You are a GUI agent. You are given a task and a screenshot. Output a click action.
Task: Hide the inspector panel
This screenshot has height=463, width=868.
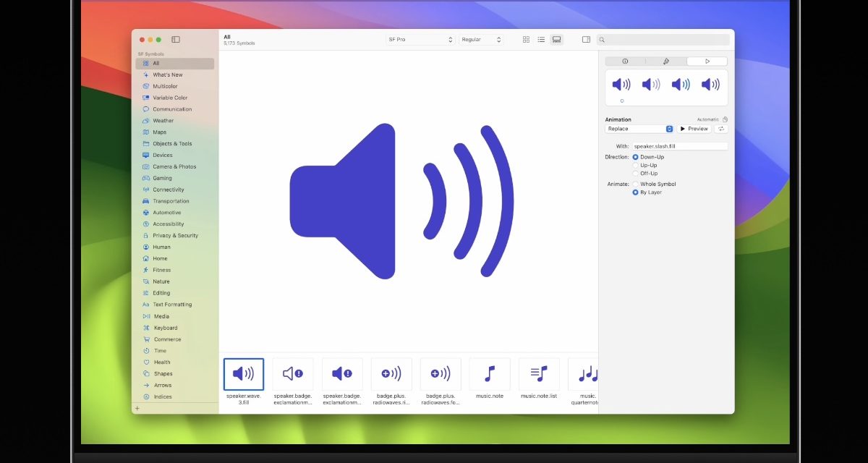tap(586, 40)
